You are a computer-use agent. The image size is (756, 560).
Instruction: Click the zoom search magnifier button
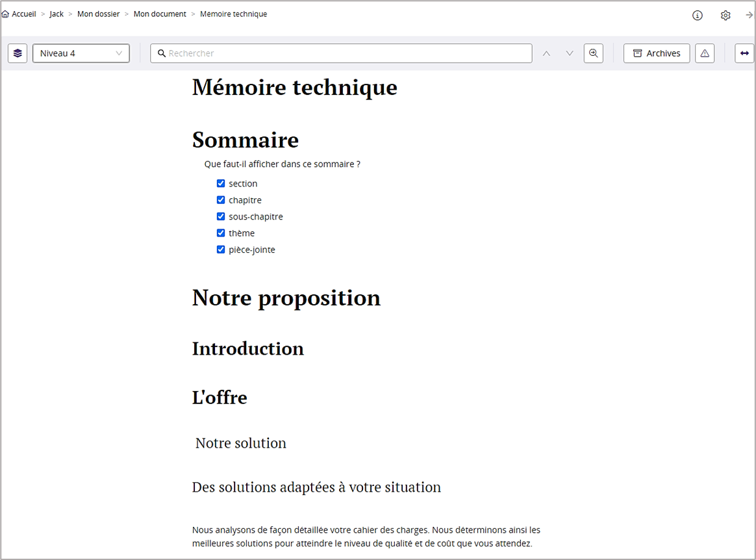pos(593,53)
